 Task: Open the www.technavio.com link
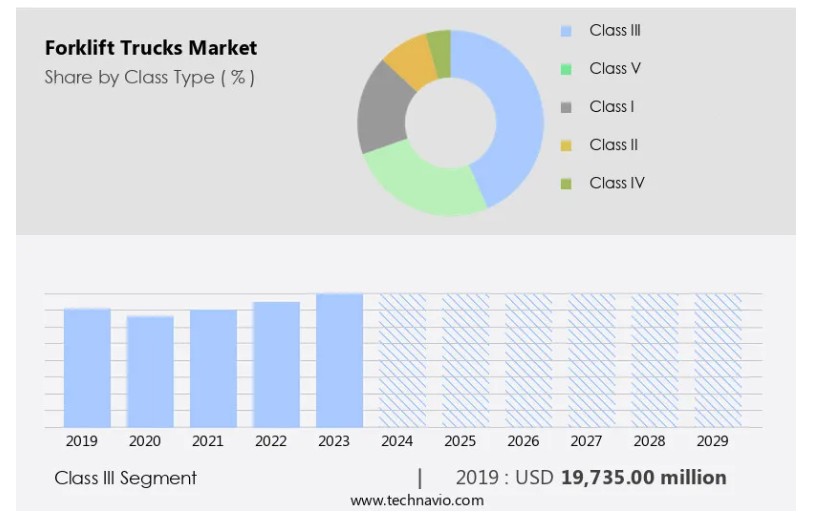point(417,501)
